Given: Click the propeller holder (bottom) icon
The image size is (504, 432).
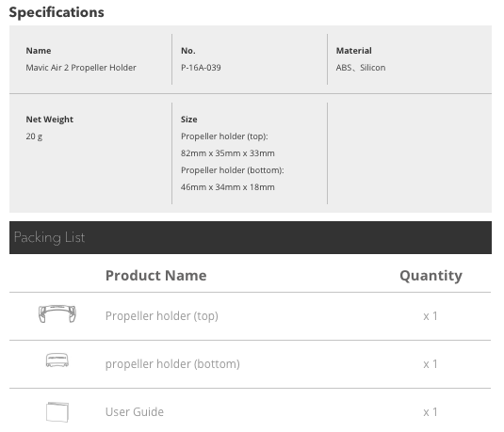Looking at the screenshot, I should pos(57,360).
